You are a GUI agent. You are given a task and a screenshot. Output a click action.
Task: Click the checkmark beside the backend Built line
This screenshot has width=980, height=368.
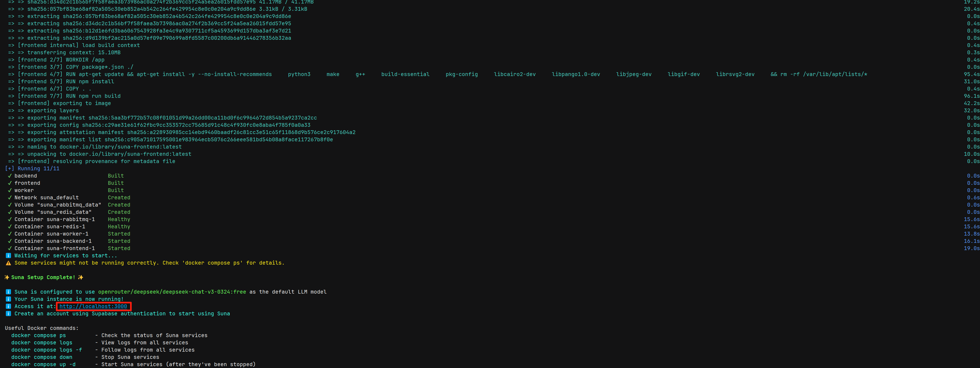pyautogui.click(x=10, y=176)
